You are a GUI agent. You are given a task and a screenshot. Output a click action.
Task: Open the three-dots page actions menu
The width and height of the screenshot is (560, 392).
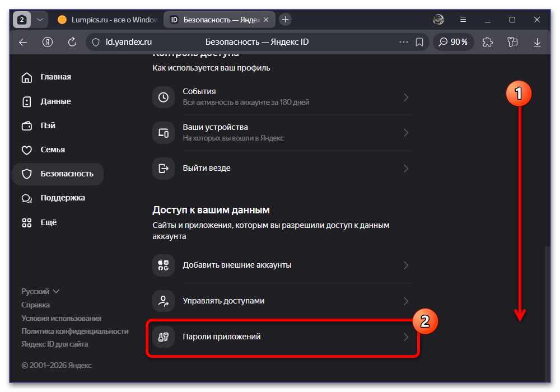click(404, 42)
